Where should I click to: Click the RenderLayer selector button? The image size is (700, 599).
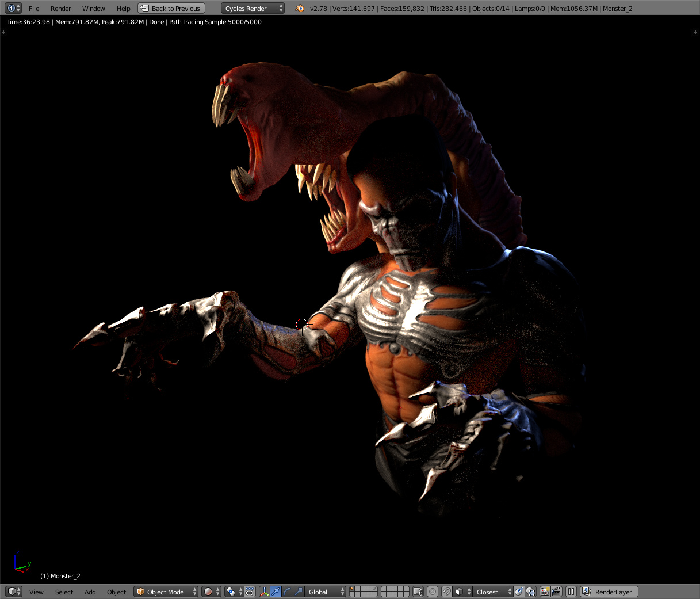point(609,592)
